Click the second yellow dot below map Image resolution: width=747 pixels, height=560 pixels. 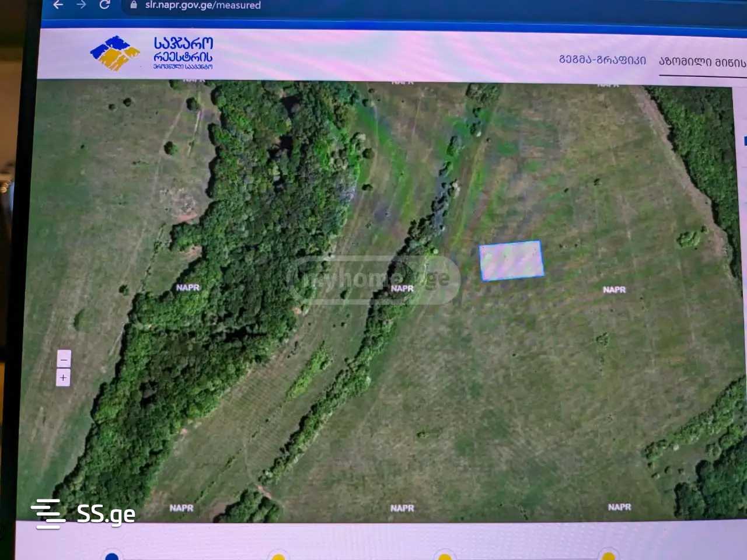click(278, 555)
